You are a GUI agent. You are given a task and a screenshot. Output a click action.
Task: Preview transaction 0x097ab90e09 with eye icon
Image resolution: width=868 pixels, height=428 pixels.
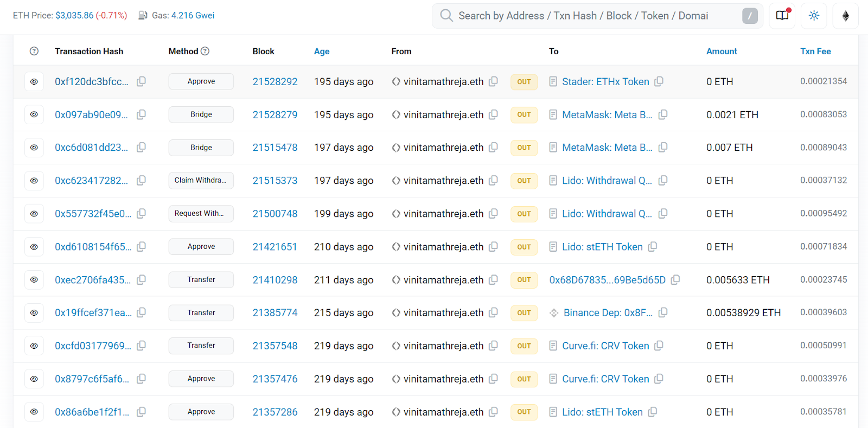[x=34, y=114]
